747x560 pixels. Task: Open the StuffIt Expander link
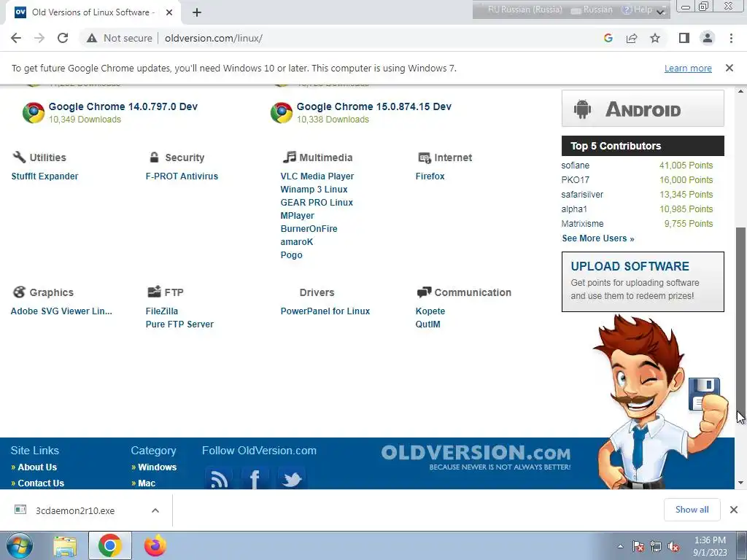coord(44,176)
